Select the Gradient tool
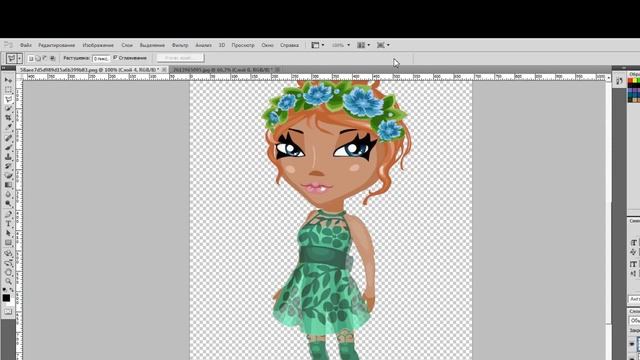 (8, 185)
